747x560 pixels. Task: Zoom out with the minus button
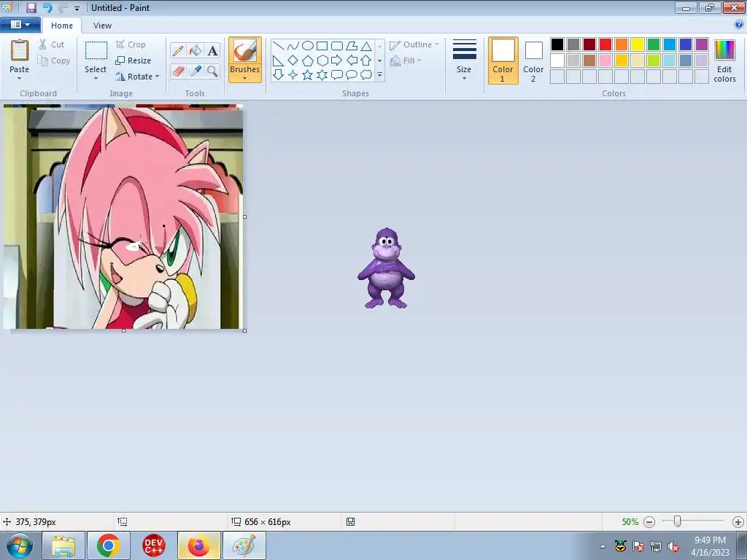pos(649,522)
